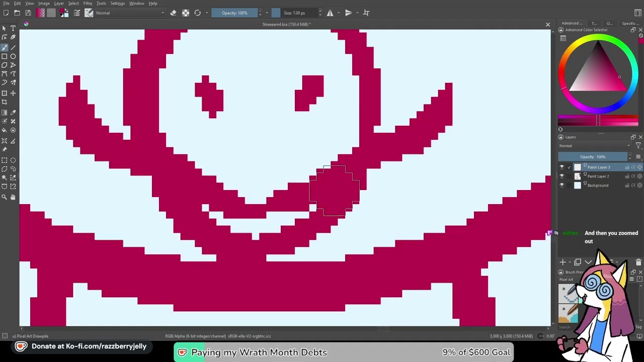The image size is (644, 362).
Task: Expand the add layer arrow menu
Action: [x=570, y=262]
